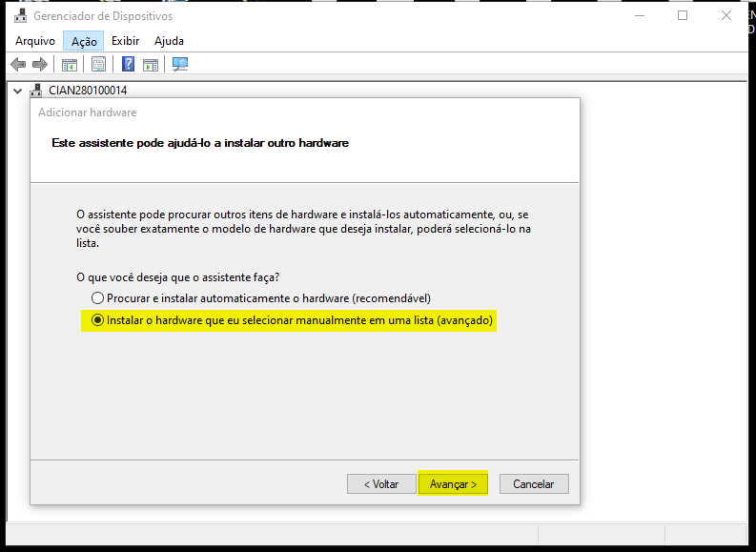Viewport: 756px width, 552px height.
Task: Open the blue Help question mark icon
Action: (129, 64)
